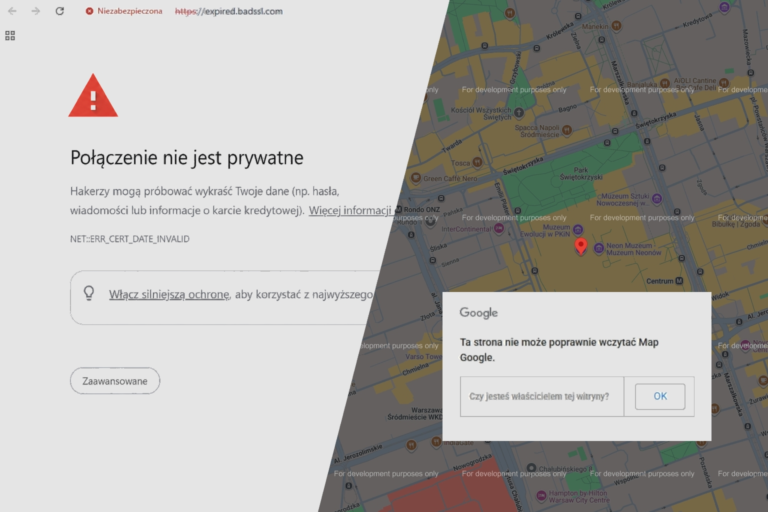The height and width of the screenshot is (512, 768).
Task: Click the red warning triangle icon
Action: click(x=93, y=96)
